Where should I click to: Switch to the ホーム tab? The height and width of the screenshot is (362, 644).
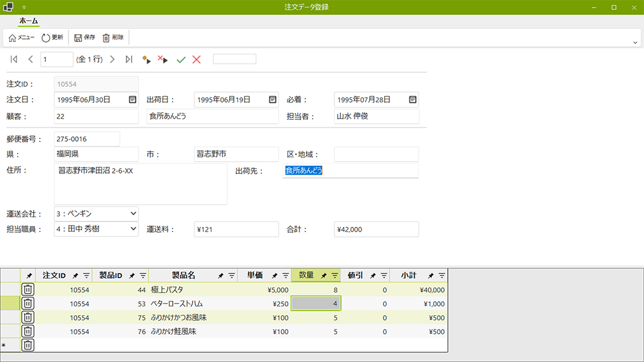(29, 21)
